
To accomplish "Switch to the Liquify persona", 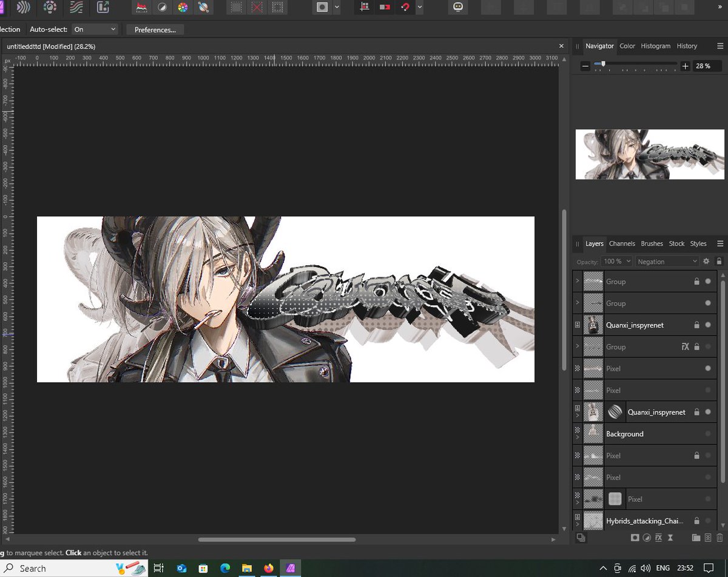I will 23,7.
